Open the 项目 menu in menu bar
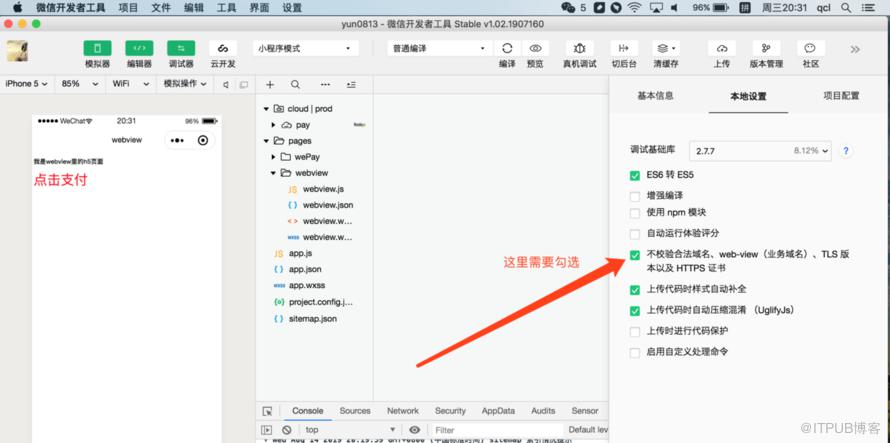 point(128,8)
